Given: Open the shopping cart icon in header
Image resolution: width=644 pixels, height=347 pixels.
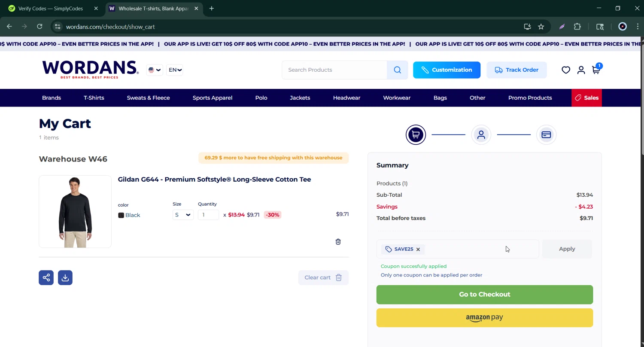Looking at the screenshot, I should tap(596, 70).
